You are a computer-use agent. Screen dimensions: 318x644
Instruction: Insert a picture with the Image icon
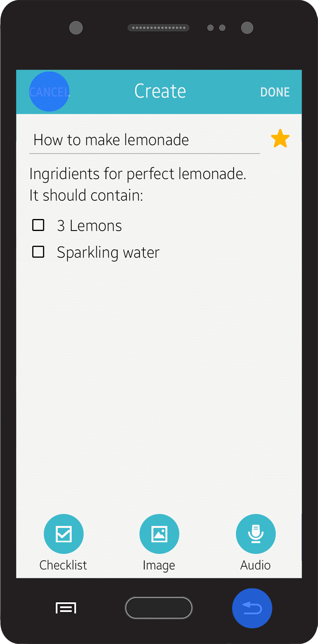159,534
